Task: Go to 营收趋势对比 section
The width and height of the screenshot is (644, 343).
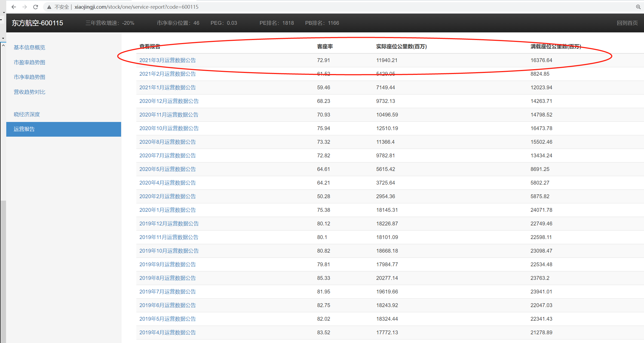Action: (x=29, y=92)
